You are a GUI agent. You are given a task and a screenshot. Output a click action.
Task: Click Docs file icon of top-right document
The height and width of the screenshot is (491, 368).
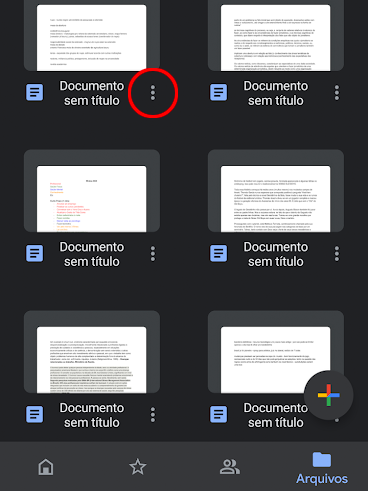219,92
